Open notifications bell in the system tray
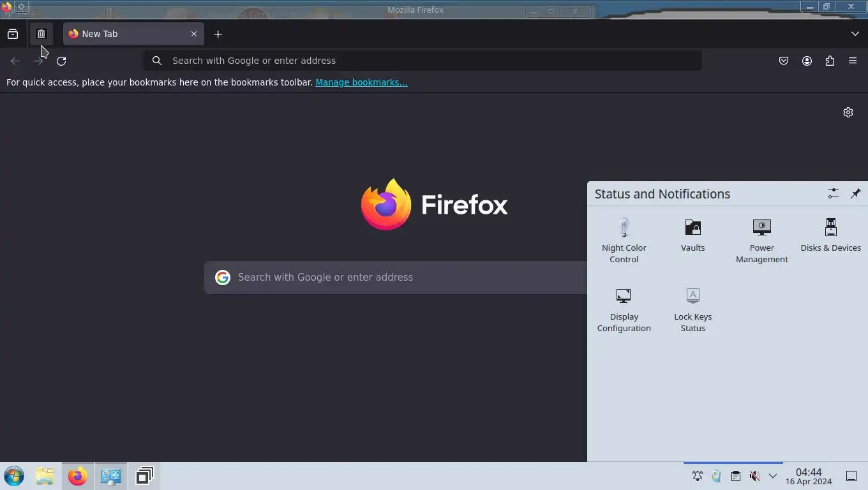Viewport: 868px width, 490px height. click(x=698, y=476)
